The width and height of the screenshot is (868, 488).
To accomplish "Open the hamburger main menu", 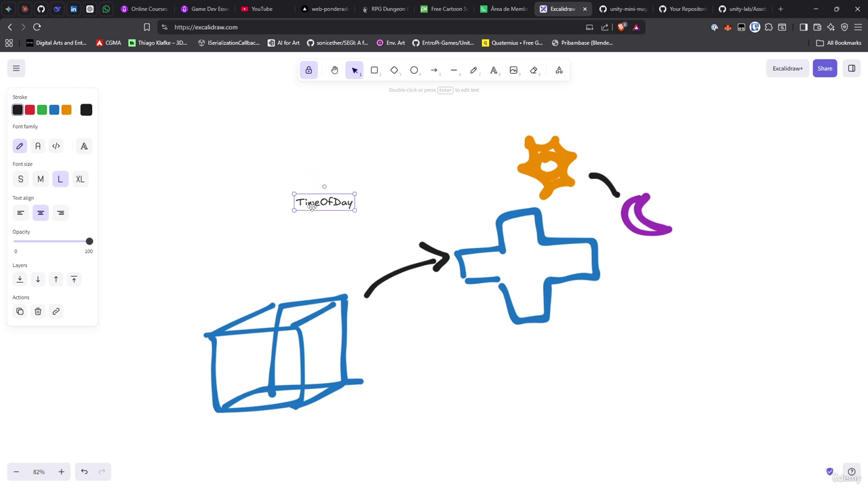I will click(16, 68).
